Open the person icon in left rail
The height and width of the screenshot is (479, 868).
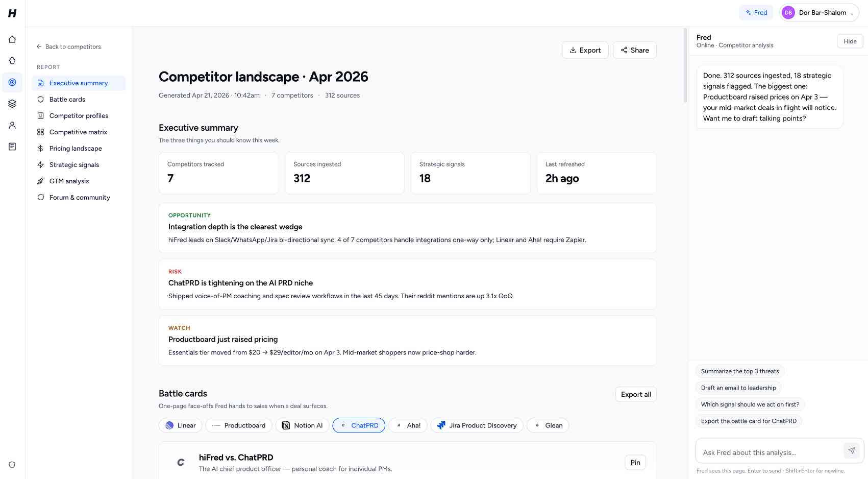coord(12,125)
